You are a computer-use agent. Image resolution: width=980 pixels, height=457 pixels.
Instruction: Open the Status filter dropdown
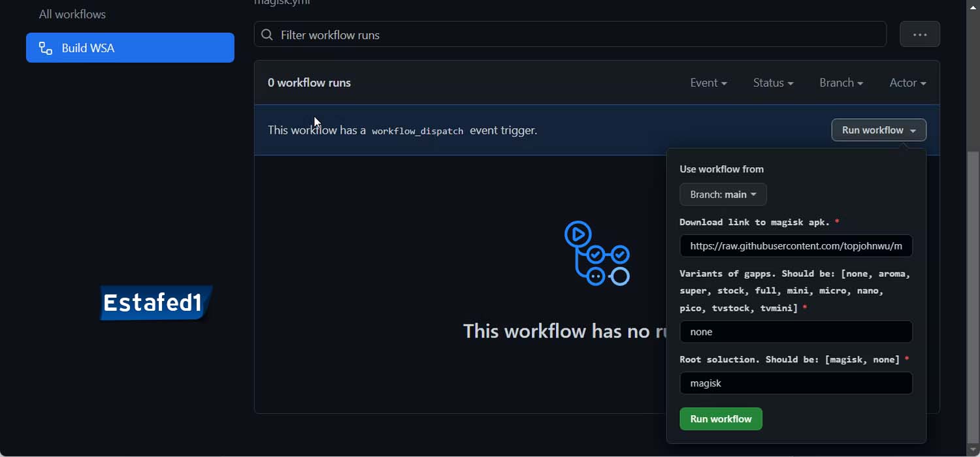point(773,83)
